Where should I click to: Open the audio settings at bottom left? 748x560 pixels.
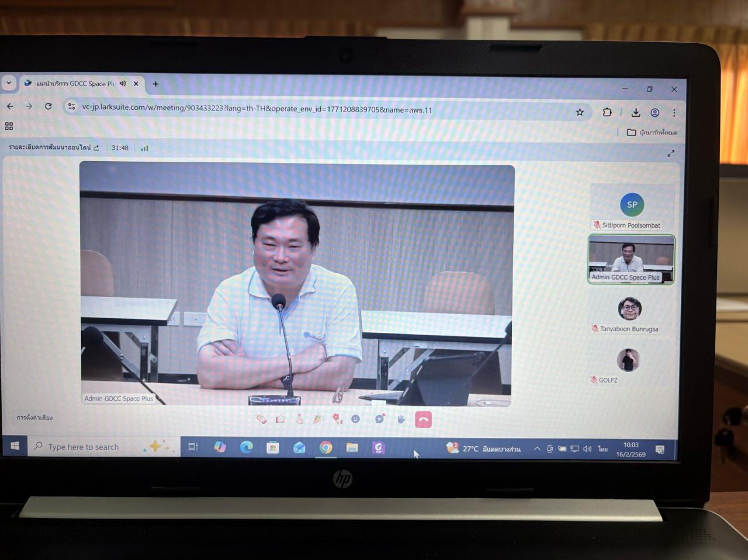coord(34,418)
